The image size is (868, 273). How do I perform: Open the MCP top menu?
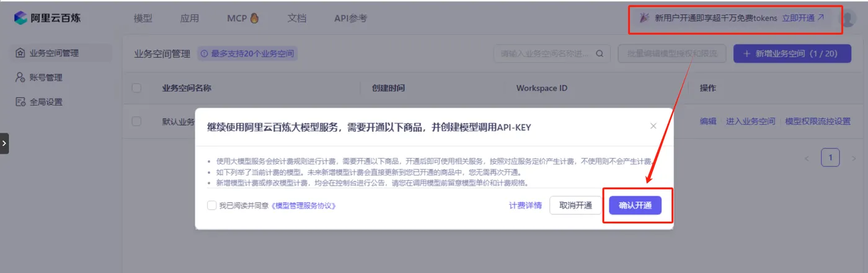tap(242, 18)
